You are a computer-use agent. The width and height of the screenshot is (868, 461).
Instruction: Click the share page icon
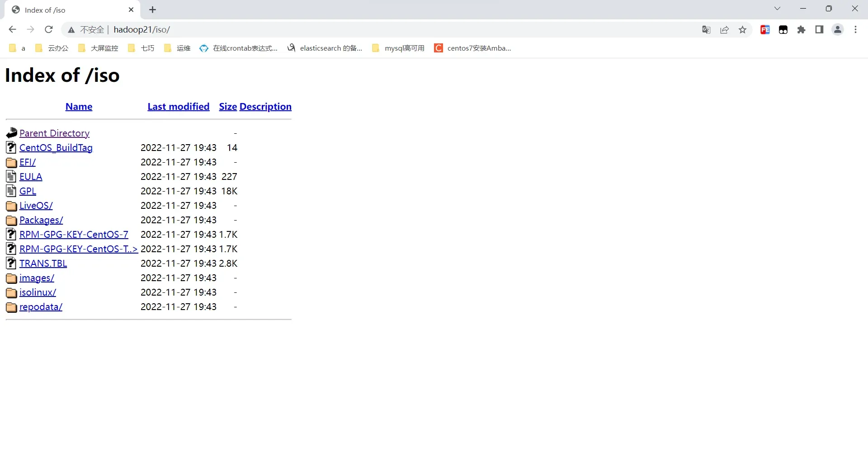pos(724,30)
